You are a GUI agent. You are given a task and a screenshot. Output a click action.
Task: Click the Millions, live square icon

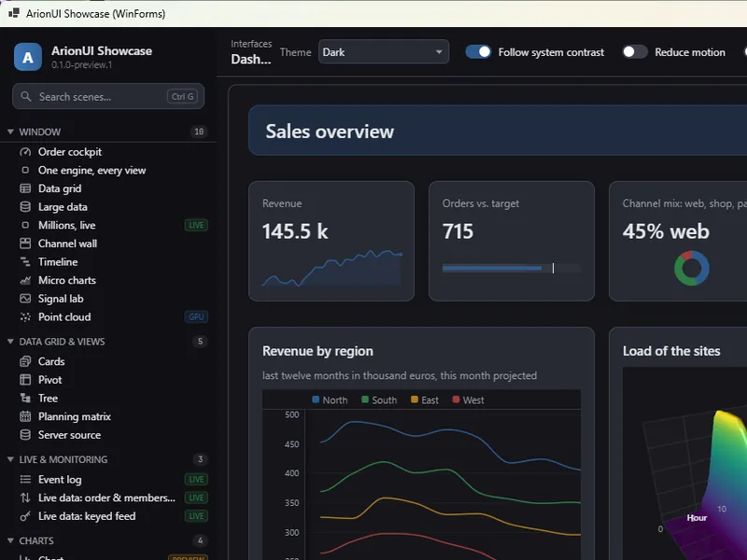pos(25,225)
